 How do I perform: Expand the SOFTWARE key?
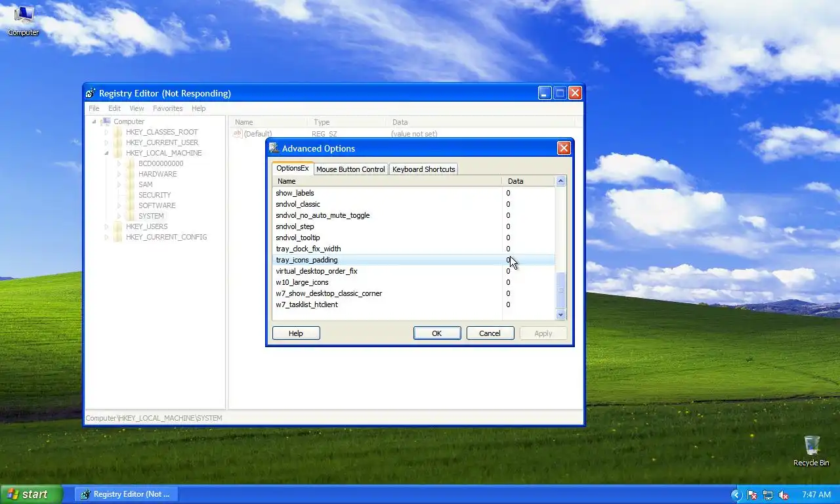pos(119,205)
